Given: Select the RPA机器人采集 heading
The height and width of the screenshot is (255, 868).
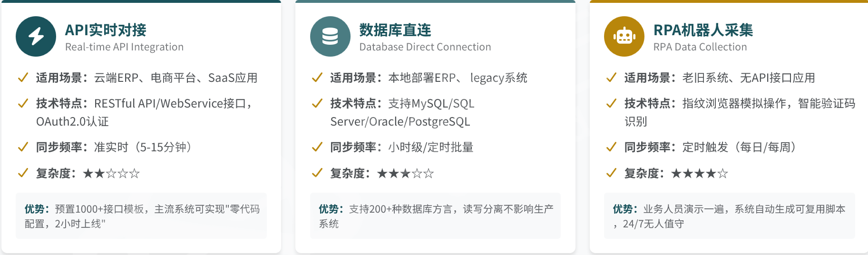Looking at the screenshot, I should coord(703,30).
